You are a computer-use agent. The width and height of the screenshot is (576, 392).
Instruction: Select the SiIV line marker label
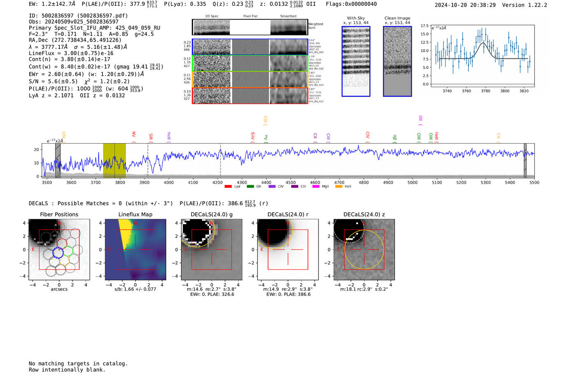click(x=253, y=136)
